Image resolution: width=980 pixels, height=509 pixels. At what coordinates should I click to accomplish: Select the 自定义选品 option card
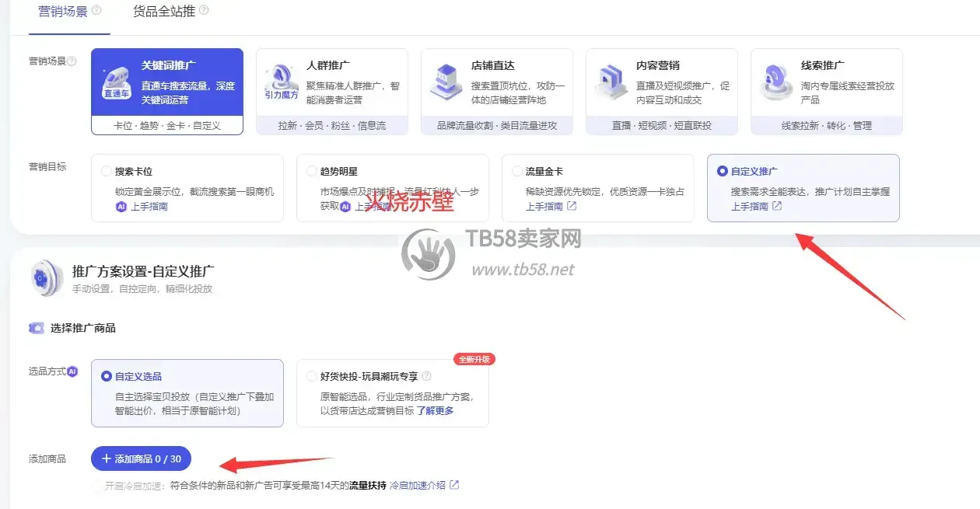pyautogui.click(x=187, y=393)
